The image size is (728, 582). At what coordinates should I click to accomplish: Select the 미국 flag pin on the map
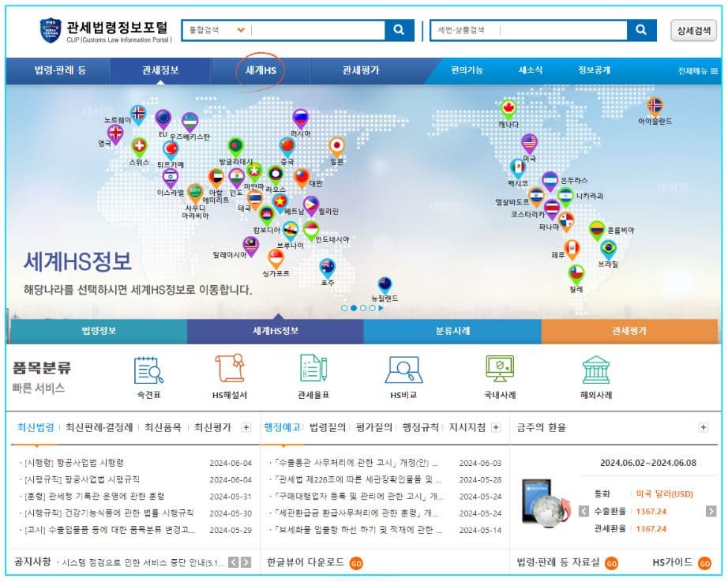pos(529,142)
